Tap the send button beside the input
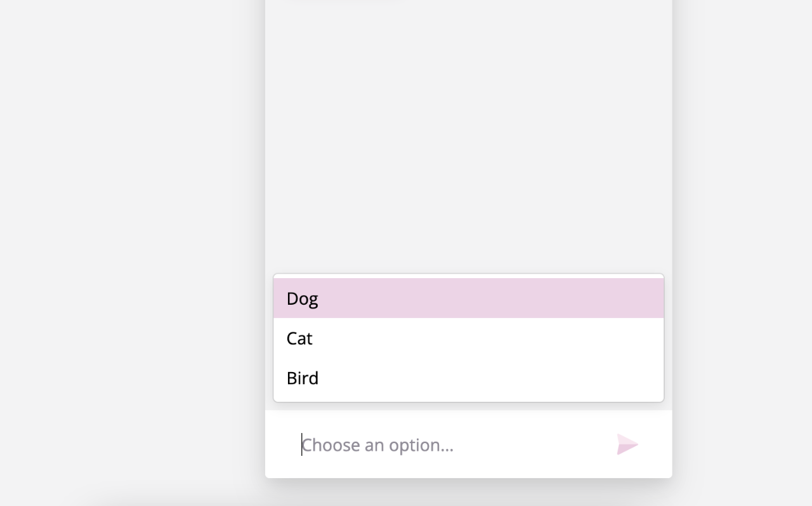 point(627,444)
